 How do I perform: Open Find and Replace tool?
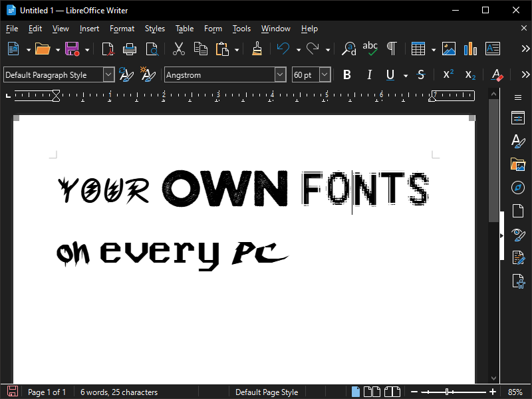click(348, 49)
